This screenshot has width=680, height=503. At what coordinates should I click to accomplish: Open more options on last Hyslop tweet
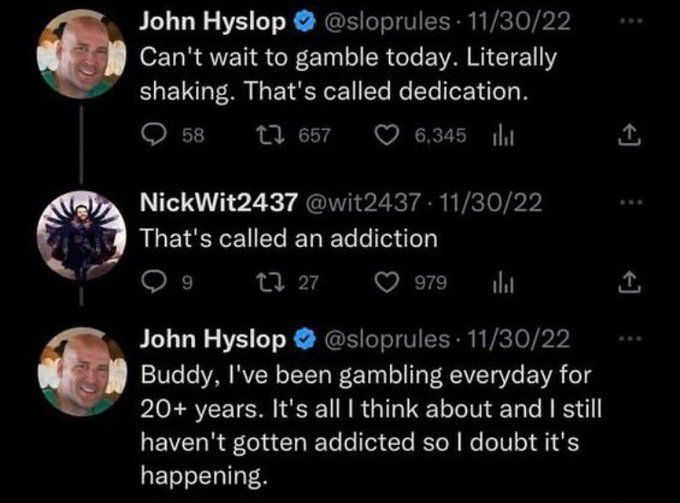pyautogui.click(x=630, y=338)
